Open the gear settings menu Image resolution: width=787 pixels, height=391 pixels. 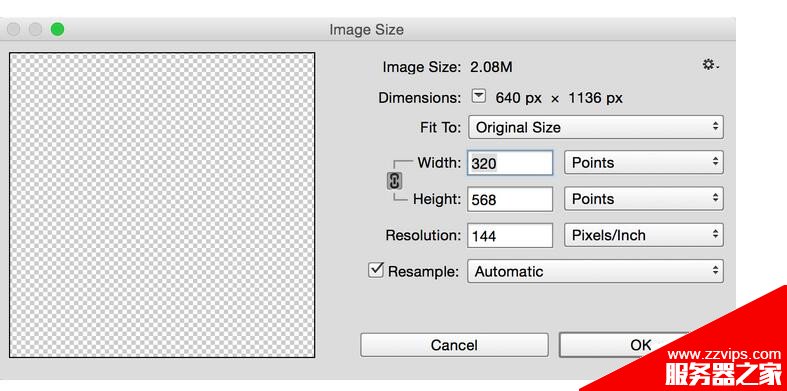[710, 65]
